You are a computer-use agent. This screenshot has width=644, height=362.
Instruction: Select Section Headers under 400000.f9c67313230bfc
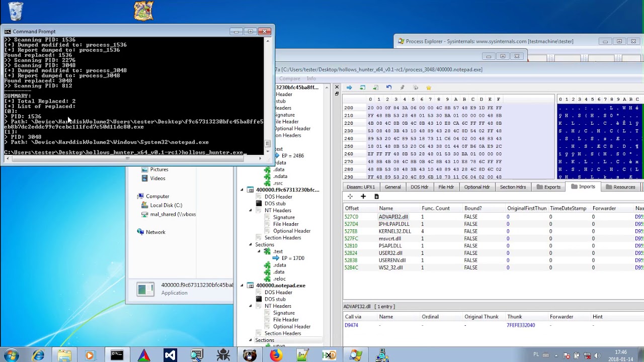(x=283, y=238)
